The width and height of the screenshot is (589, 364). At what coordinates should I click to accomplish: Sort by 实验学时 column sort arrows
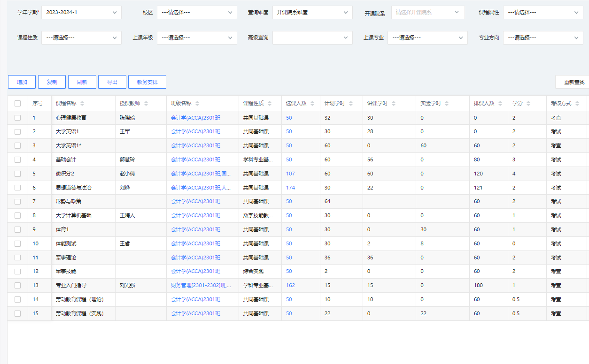pyautogui.click(x=447, y=104)
